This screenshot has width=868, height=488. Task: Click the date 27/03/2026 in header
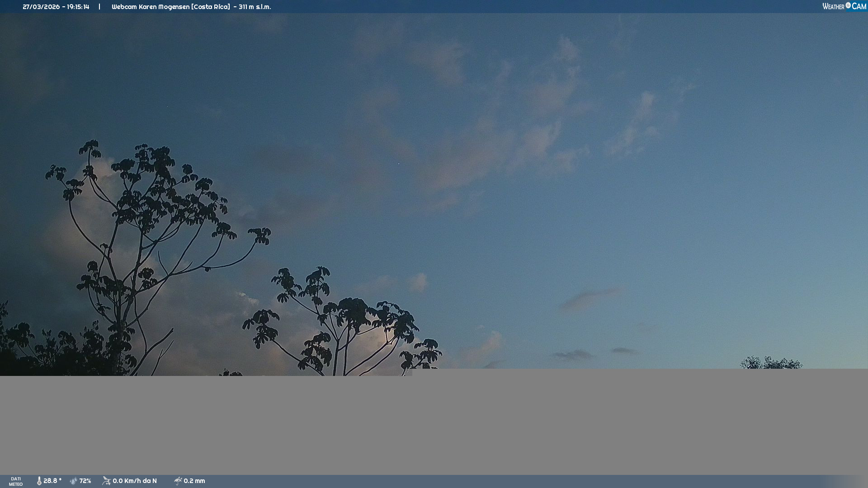(41, 7)
